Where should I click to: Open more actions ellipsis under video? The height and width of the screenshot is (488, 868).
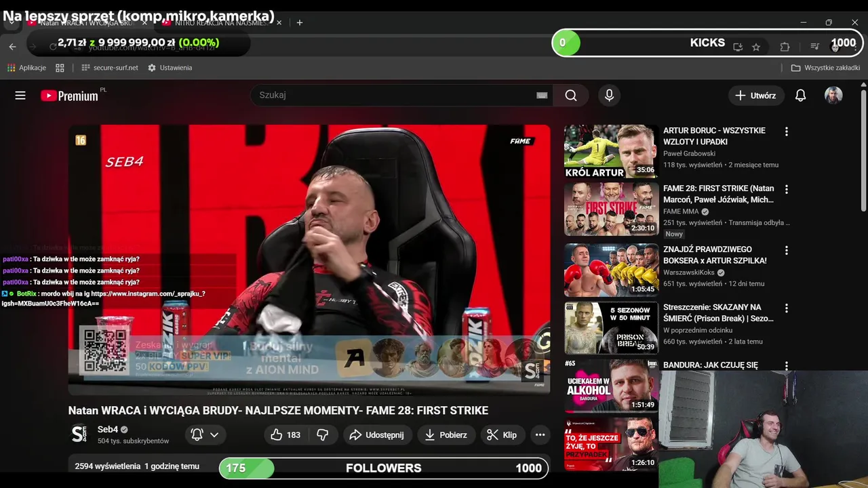[x=540, y=435]
